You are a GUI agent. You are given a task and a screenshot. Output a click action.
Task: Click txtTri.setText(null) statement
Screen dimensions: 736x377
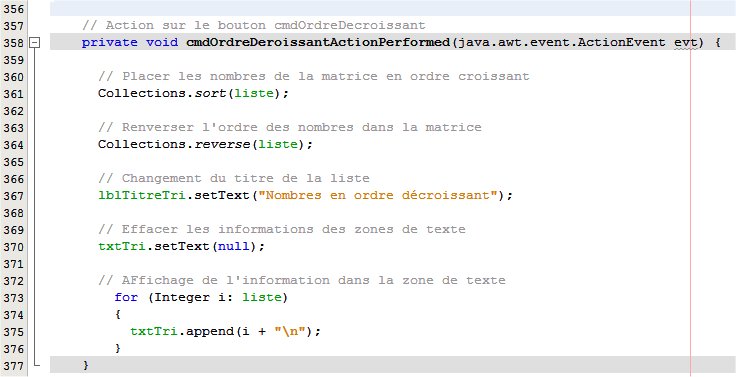click(x=181, y=246)
